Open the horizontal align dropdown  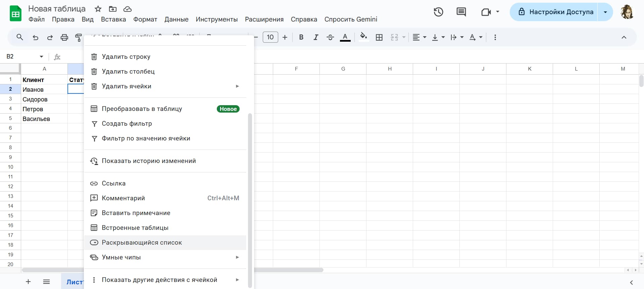point(419,37)
